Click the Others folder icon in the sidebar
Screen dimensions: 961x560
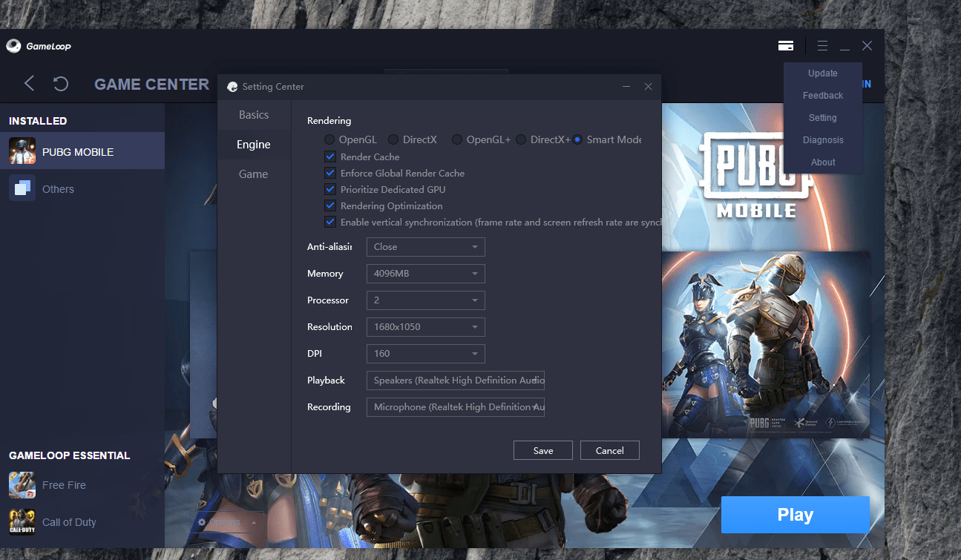click(x=22, y=188)
